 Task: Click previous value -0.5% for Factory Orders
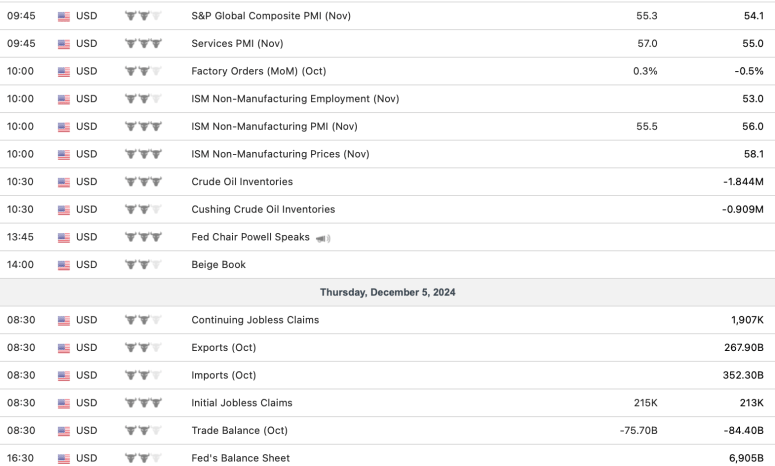click(749, 71)
